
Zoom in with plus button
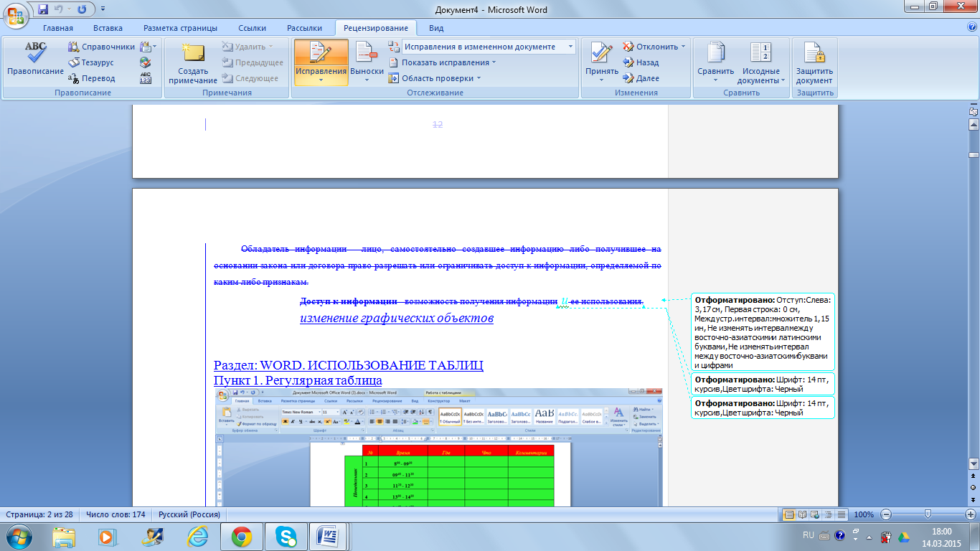pos(971,514)
